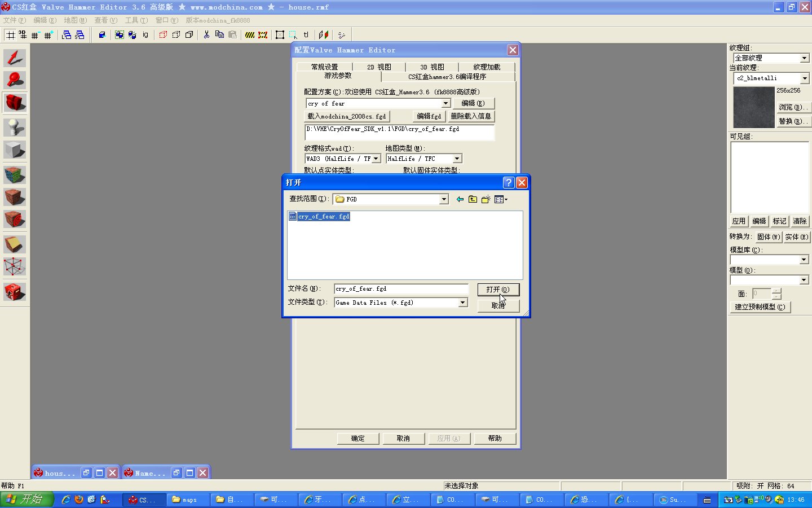Click the Ungroup selection icon
Screen dimensions: 812x508
132,35
